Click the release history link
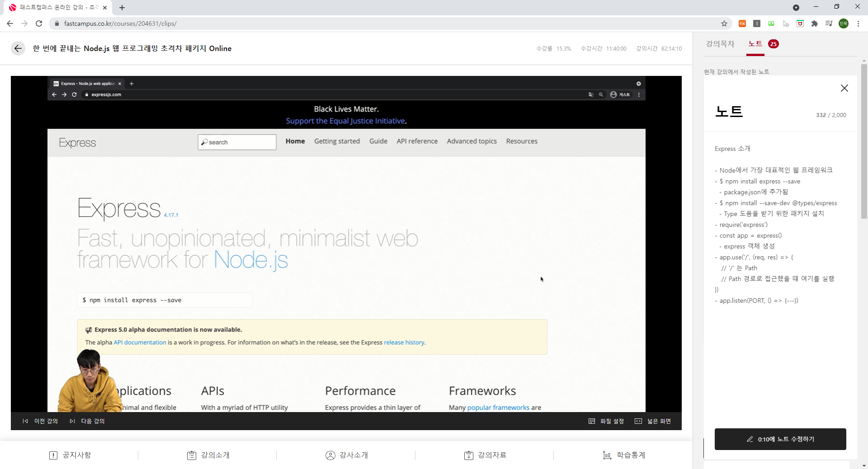The height and width of the screenshot is (469, 868). 404,342
